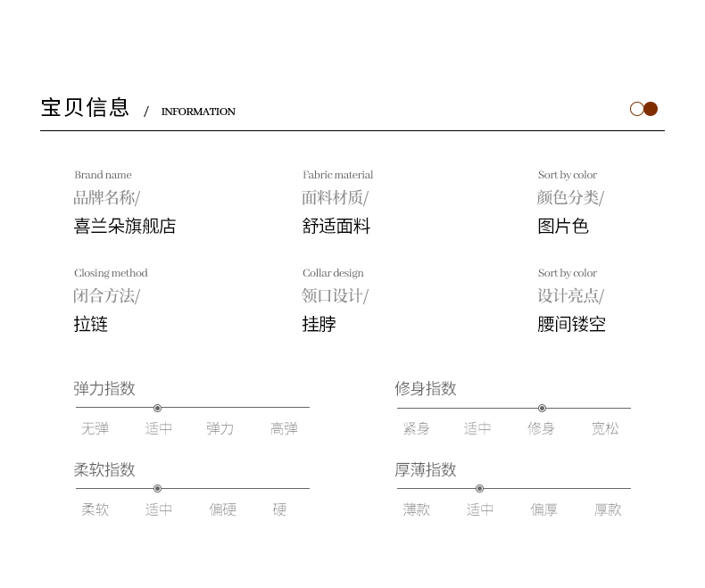Click the 颜色分类/ label
705x588 pixels.
571,197
